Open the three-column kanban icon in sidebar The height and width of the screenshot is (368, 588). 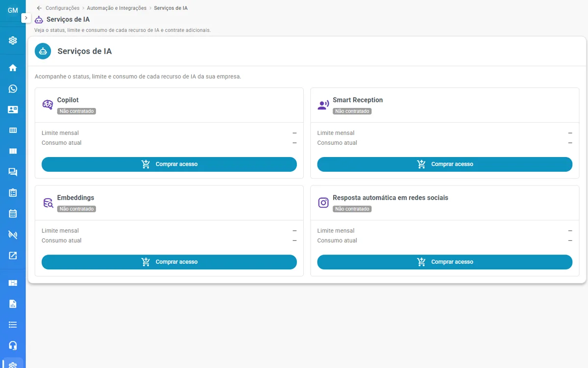[13, 131]
